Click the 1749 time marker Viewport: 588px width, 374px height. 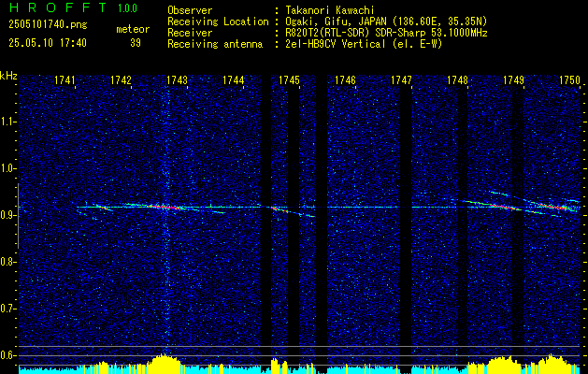[514, 80]
